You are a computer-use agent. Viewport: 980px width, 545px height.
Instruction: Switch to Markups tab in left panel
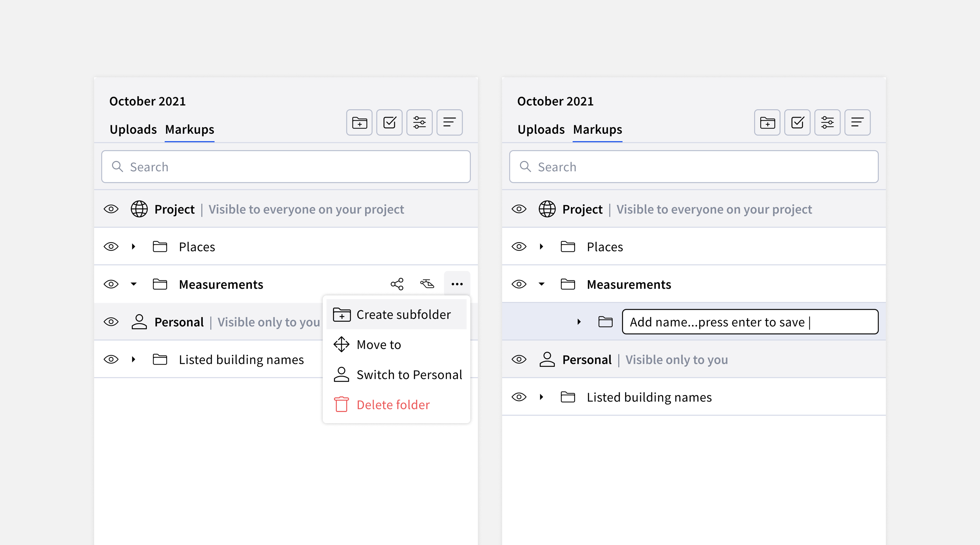pyautogui.click(x=189, y=130)
